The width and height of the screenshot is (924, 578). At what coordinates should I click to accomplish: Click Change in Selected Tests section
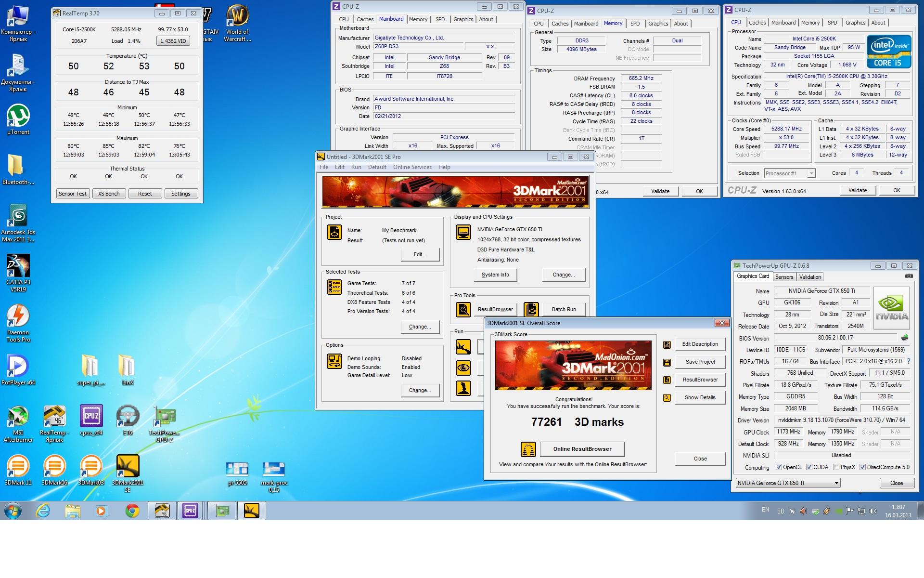coord(420,327)
